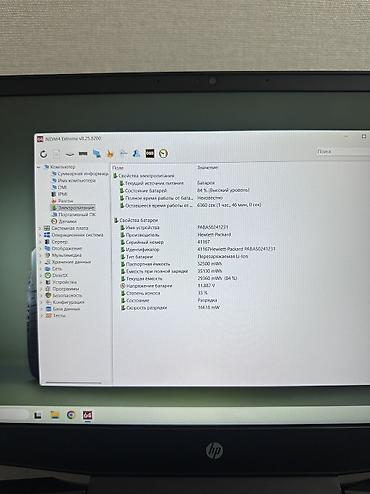Expand the Хранение данных node arrow
370x494 pixels.
coord(42,262)
